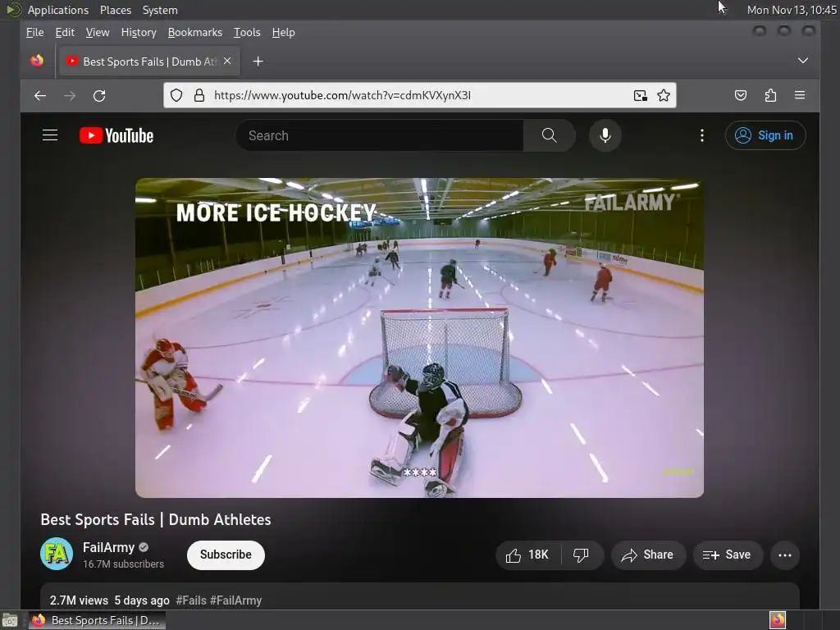Screen dimensions: 840x630
Task: Open the FailArmy channel name link
Action: pos(108,547)
